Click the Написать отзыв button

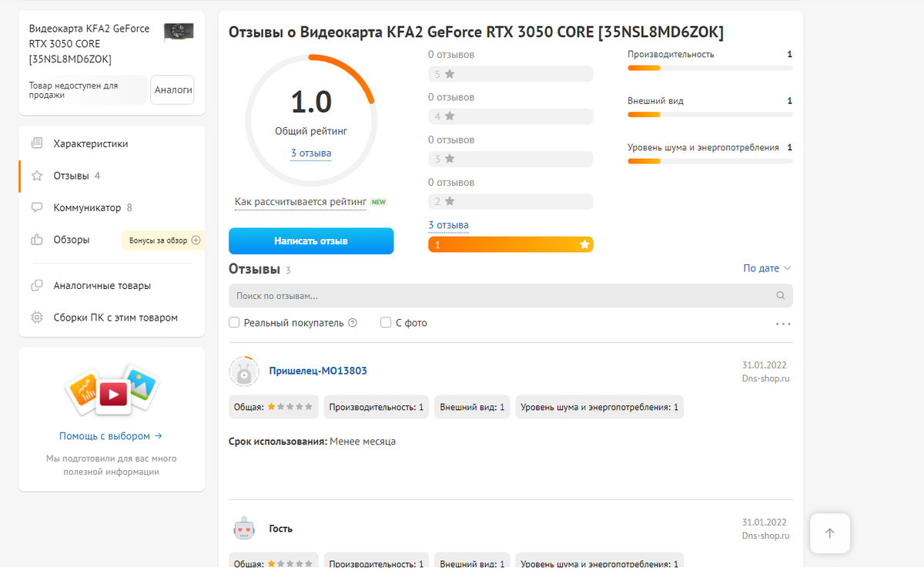pos(311,241)
